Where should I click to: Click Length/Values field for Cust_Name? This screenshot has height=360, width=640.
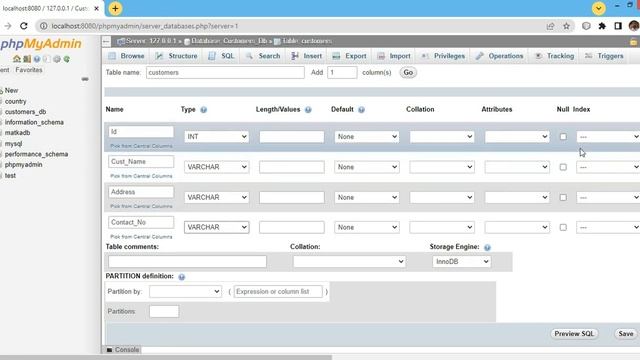[x=292, y=167]
